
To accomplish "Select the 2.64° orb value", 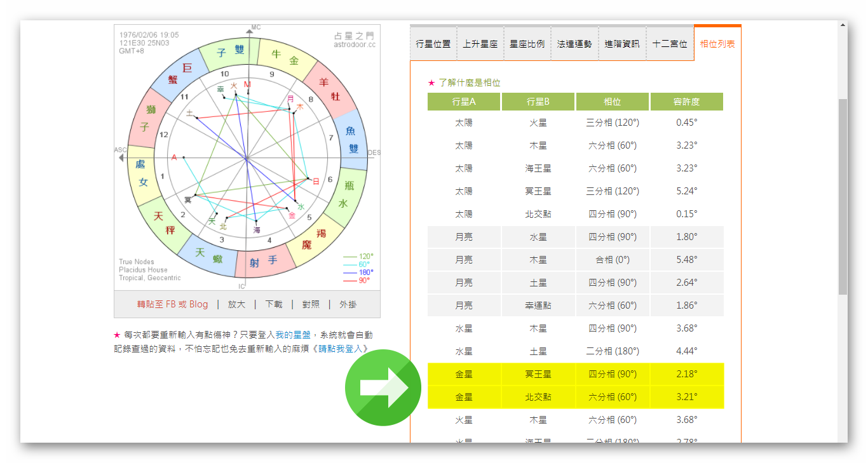I will [x=687, y=283].
